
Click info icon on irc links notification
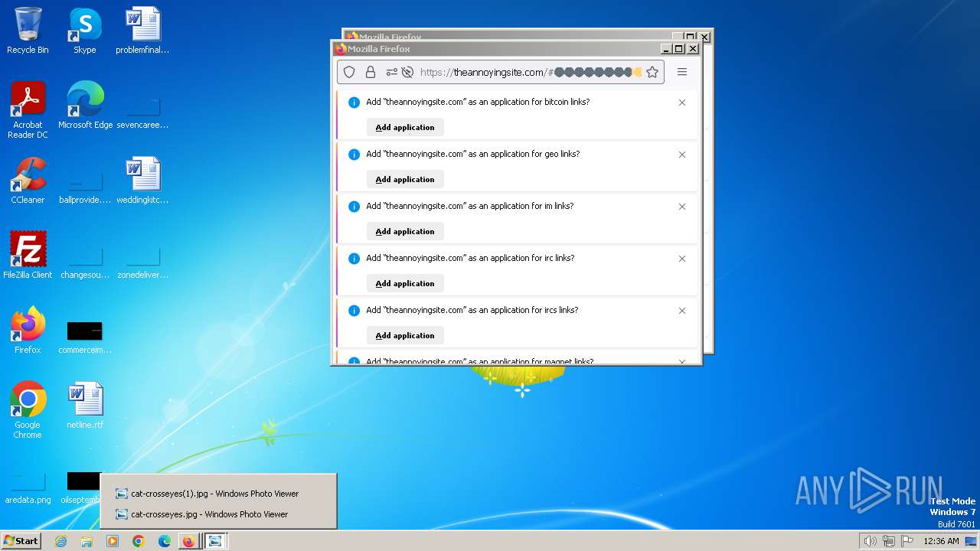pos(354,259)
